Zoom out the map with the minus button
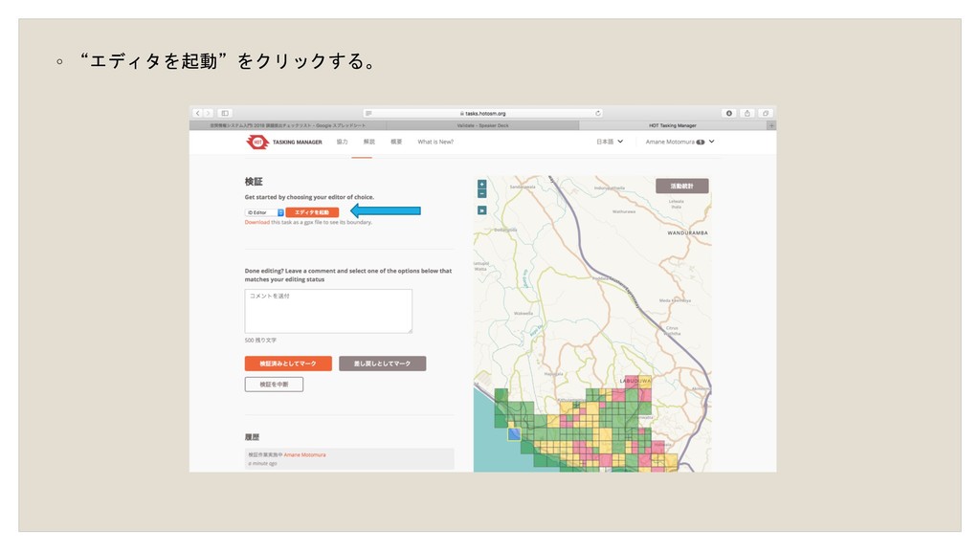 (x=482, y=193)
